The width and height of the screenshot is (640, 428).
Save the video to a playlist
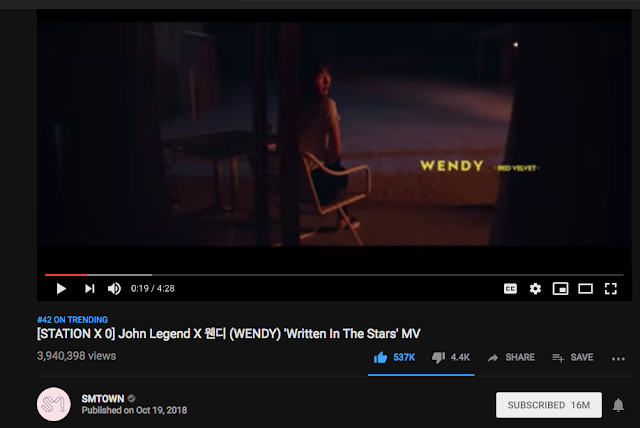click(573, 358)
